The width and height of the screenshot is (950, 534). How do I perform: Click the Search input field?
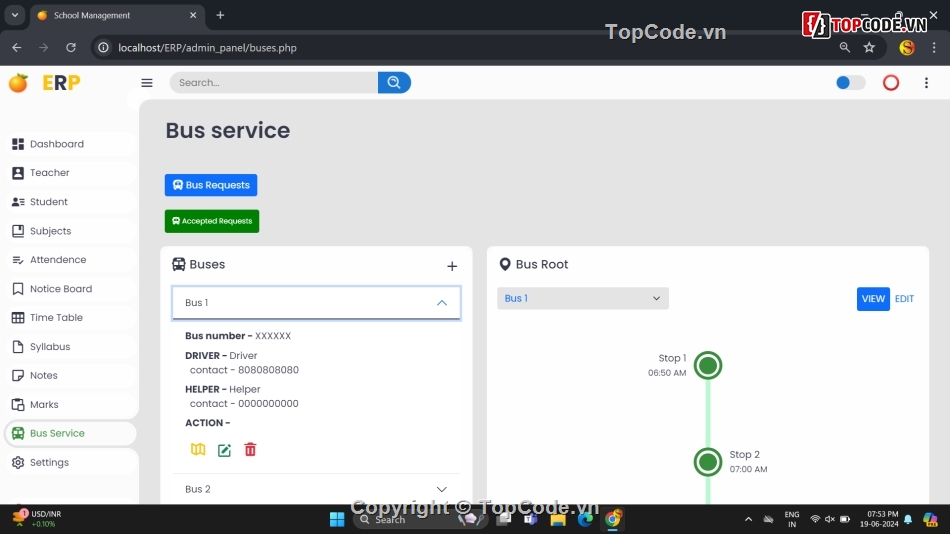(x=273, y=83)
